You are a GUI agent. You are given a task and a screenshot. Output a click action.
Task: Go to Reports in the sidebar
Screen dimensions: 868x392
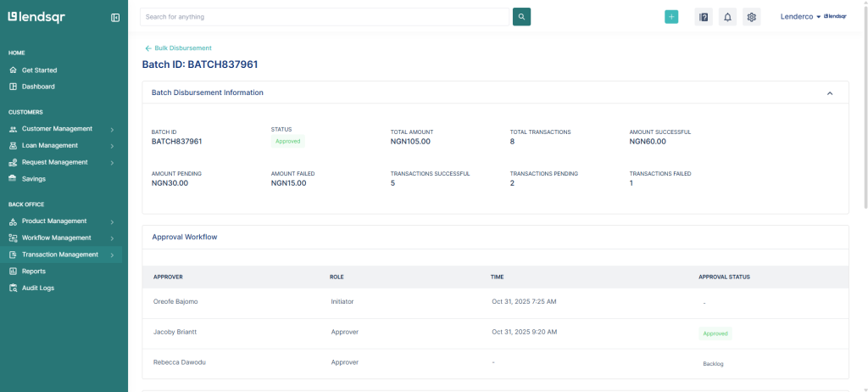pos(33,272)
